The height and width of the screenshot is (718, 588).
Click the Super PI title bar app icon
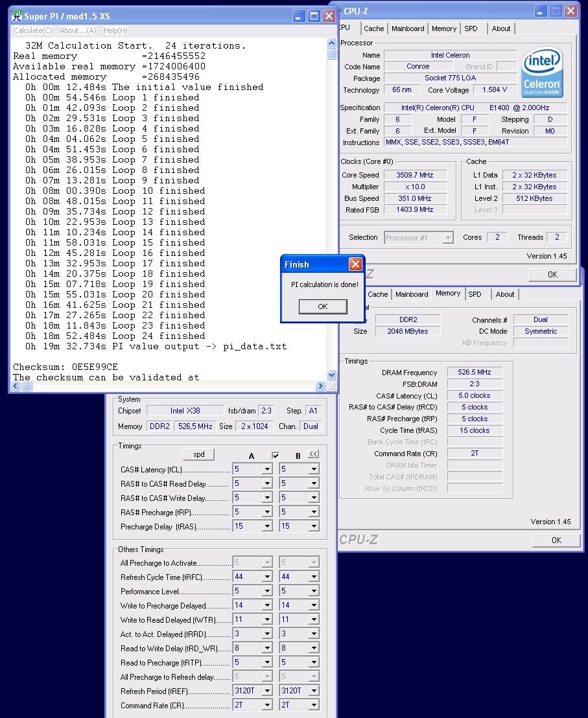16,15
